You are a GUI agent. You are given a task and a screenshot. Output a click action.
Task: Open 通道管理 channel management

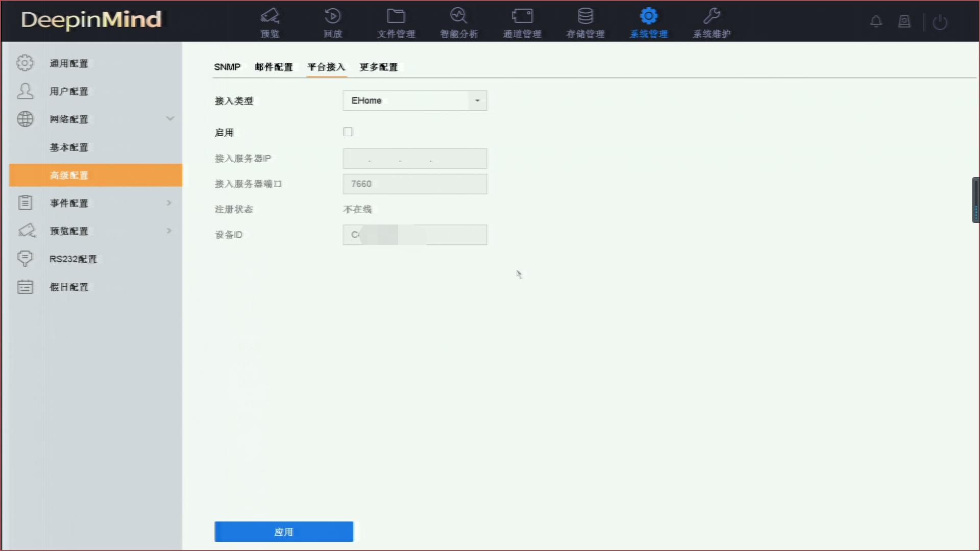522,21
